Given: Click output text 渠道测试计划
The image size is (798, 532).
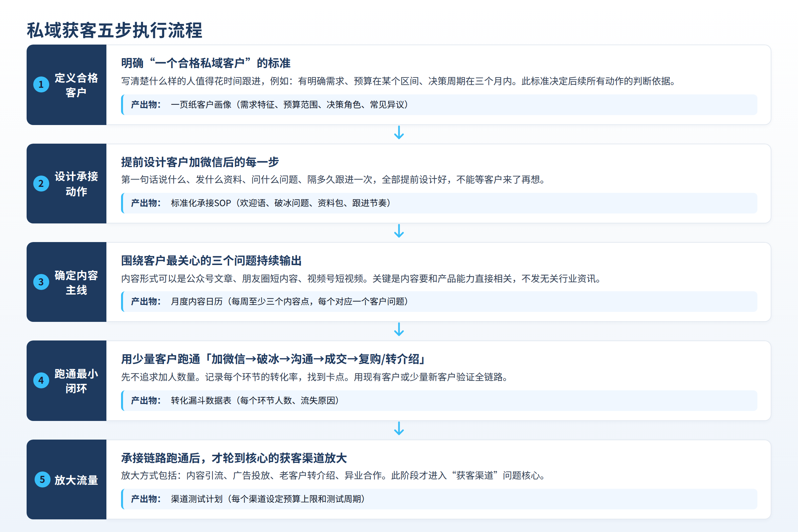Looking at the screenshot, I should pos(268,499).
